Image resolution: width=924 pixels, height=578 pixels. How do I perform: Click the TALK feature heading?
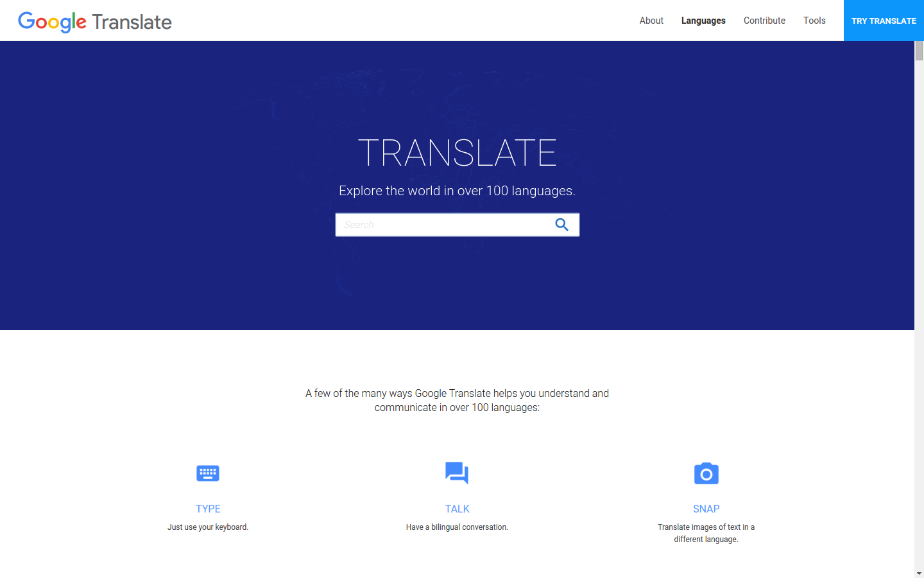(x=457, y=509)
